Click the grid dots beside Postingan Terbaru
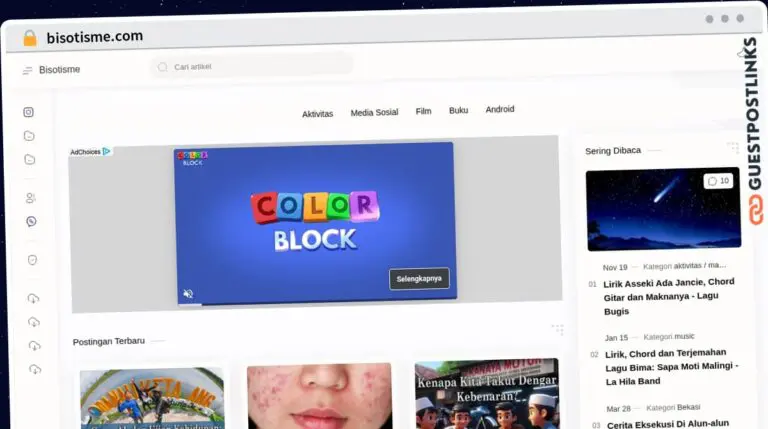This screenshot has width=768, height=429. tap(557, 329)
